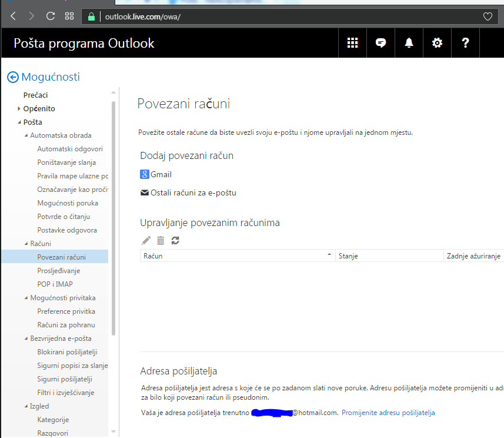The width and height of the screenshot is (504, 438).
Task: Click Promijenite adresu pošiljatelja link
Action: 388,413
